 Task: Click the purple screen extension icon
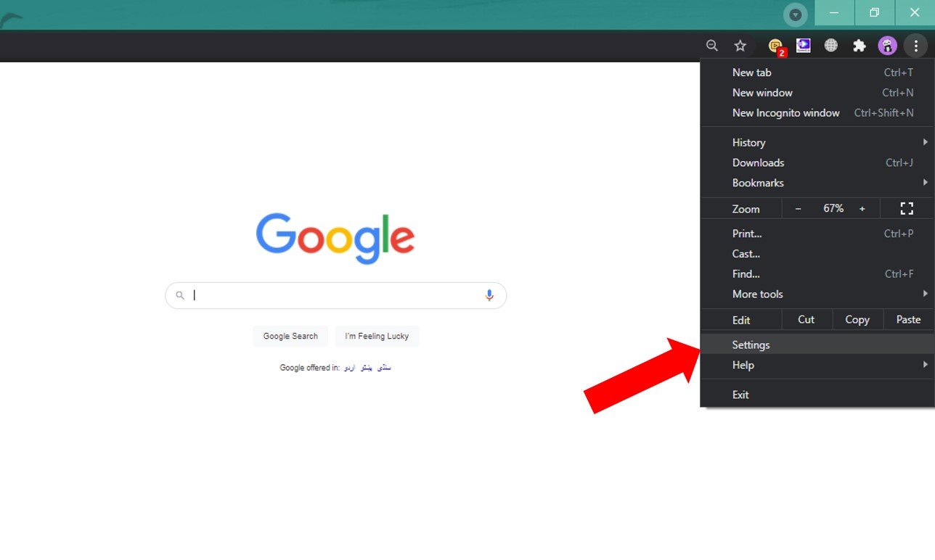[804, 46]
